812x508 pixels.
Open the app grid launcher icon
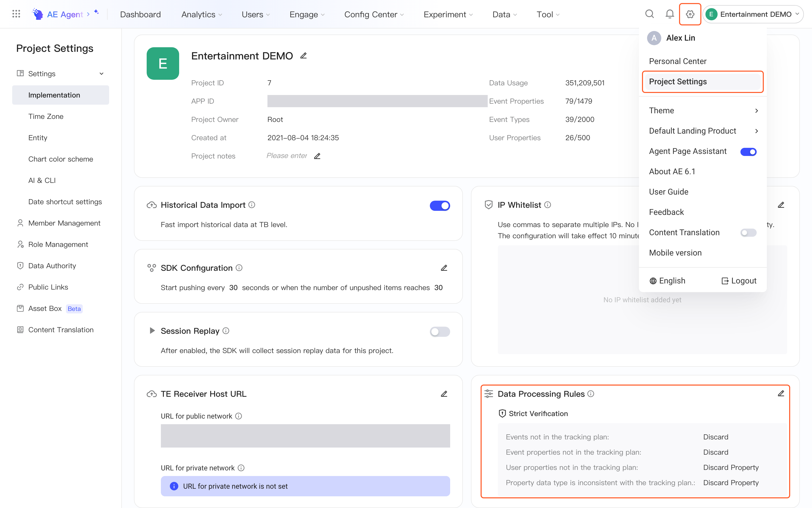(x=16, y=14)
